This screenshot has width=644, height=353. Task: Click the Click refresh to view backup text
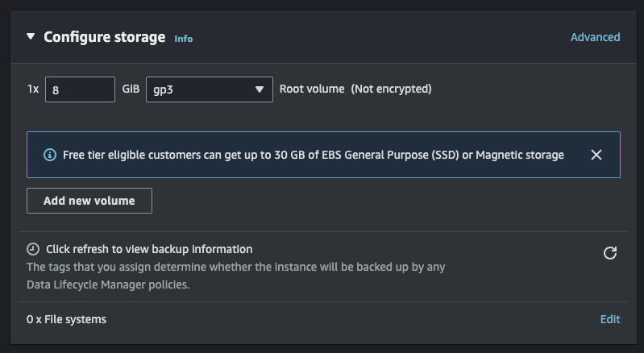(149, 249)
